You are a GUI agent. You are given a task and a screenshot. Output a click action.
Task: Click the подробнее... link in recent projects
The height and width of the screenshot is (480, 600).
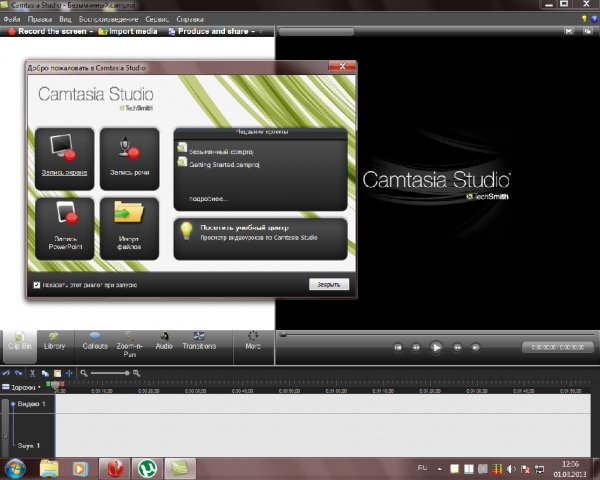point(209,199)
